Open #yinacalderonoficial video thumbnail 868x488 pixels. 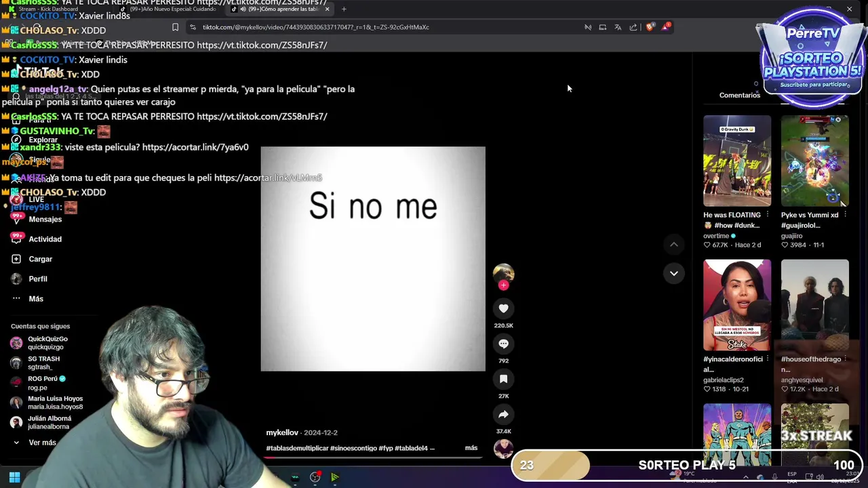(737, 305)
